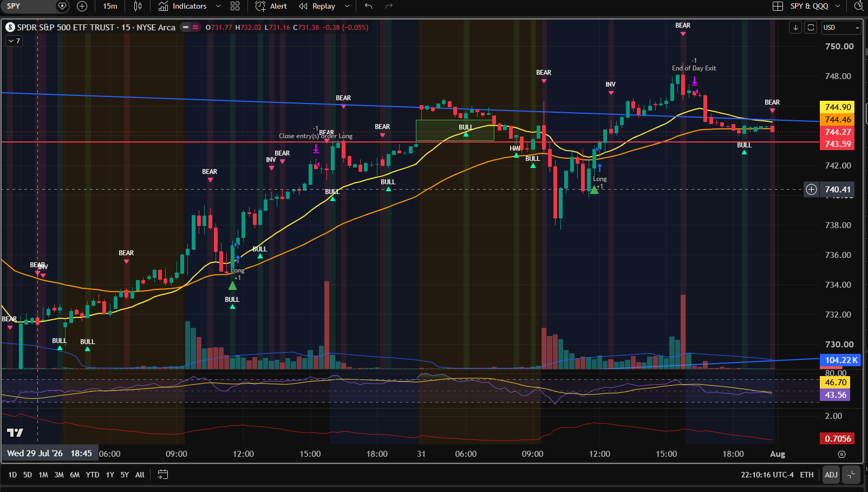Start Bar Replay mode

click(x=317, y=6)
